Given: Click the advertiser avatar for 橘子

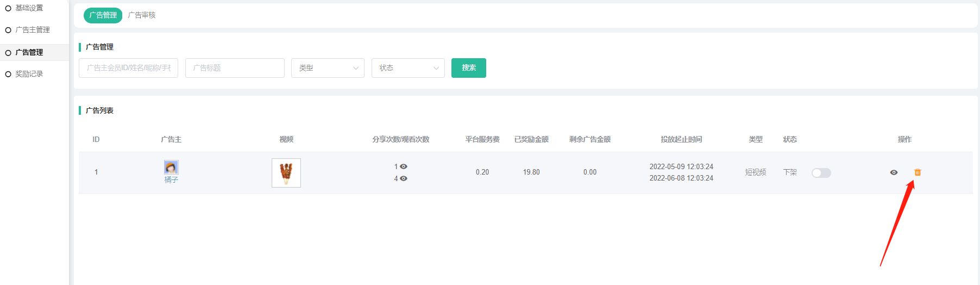Looking at the screenshot, I should [x=171, y=167].
